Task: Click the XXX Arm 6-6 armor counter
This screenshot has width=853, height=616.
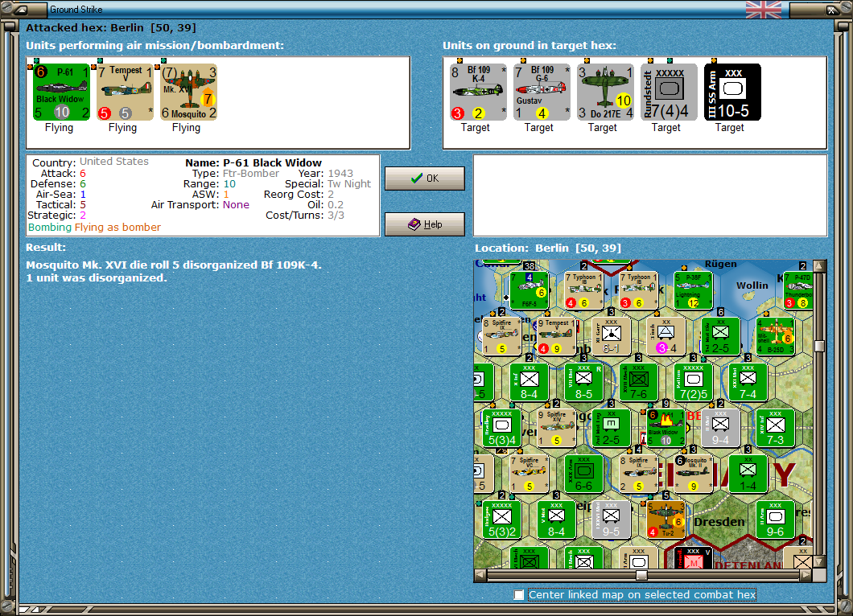Action: click(x=584, y=474)
